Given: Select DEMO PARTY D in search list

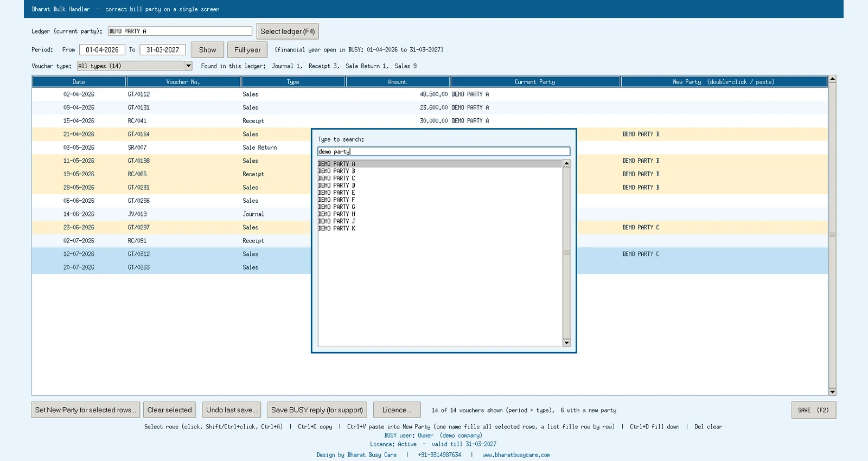Looking at the screenshot, I should 440,185.
